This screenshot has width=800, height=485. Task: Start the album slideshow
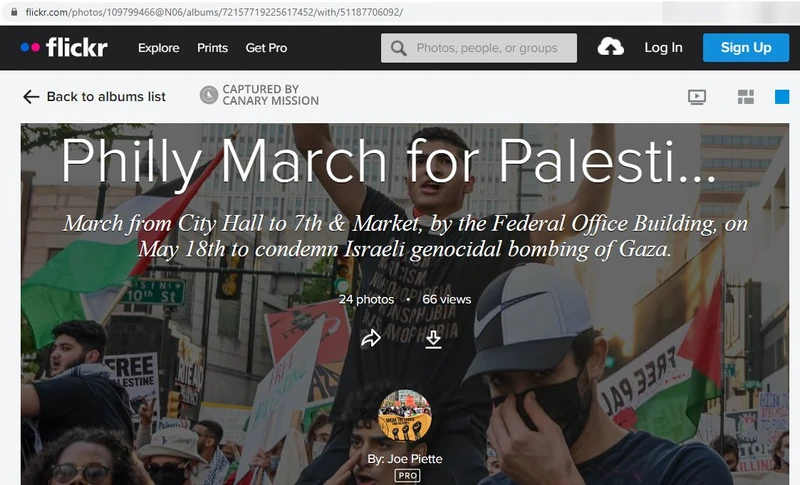[697, 97]
